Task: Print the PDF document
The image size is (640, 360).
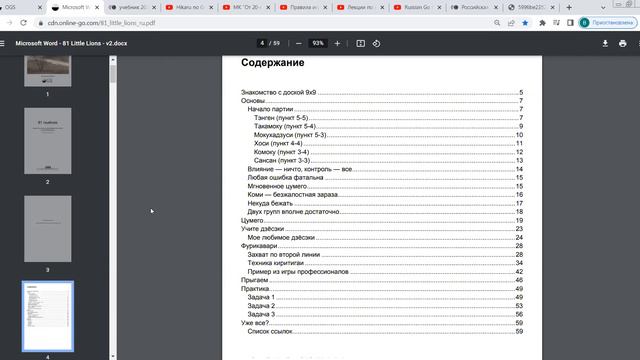Action: pyautogui.click(x=622, y=43)
